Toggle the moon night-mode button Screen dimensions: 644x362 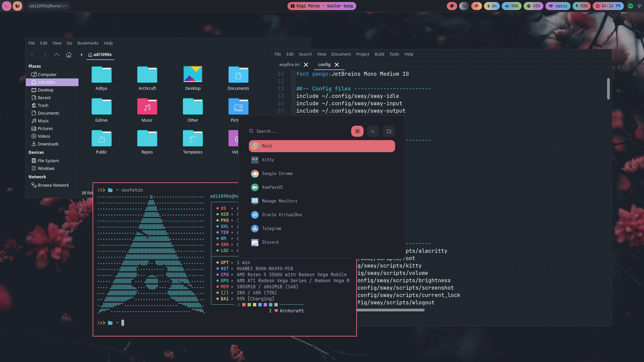click(x=464, y=6)
